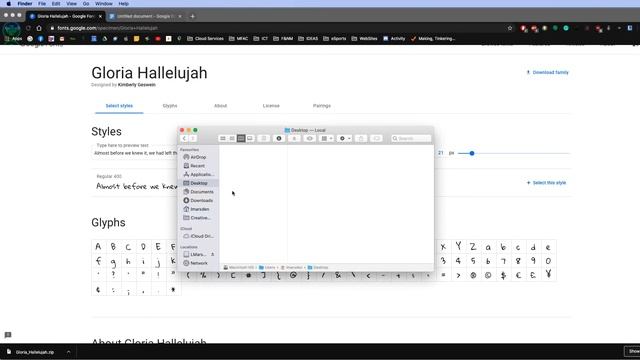Open the License tab on the font page
The height and width of the screenshot is (360, 640).
[x=271, y=106]
